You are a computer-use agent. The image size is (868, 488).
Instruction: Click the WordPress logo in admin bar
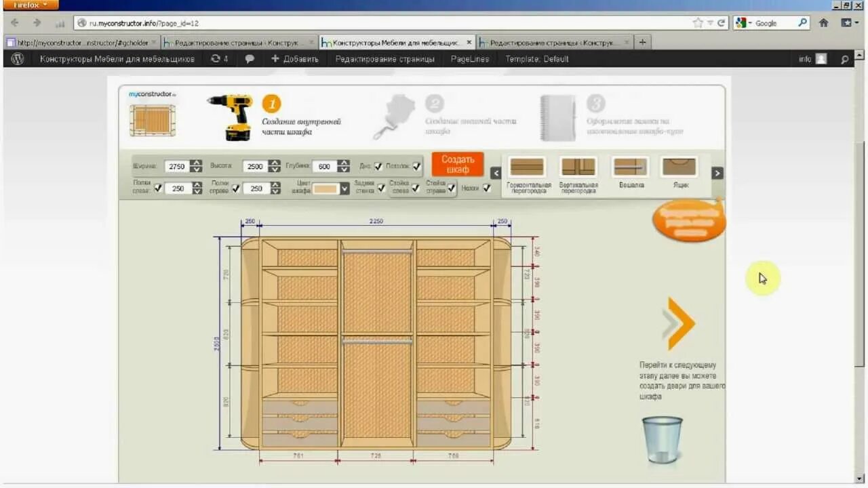click(x=18, y=59)
